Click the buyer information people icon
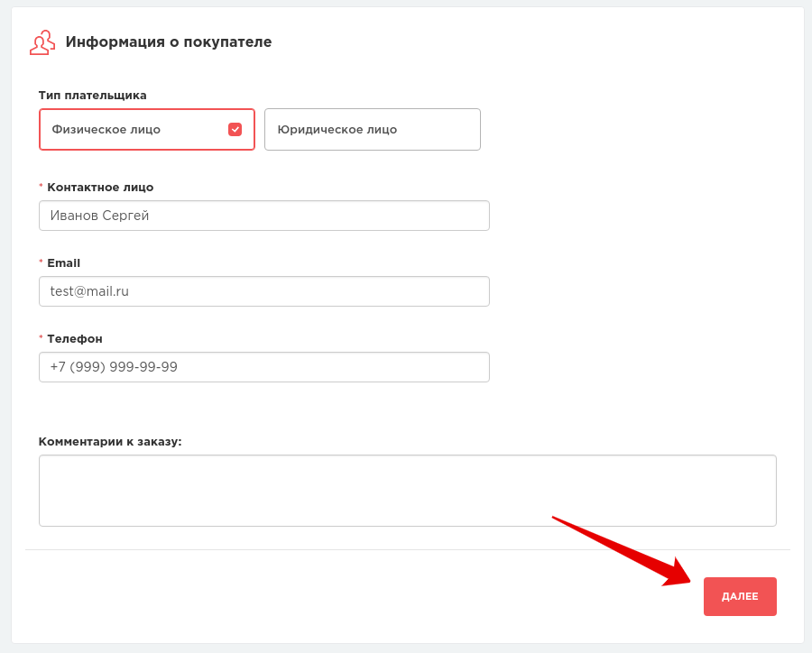Image resolution: width=812 pixels, height=653 pixels. coord(42,42)
